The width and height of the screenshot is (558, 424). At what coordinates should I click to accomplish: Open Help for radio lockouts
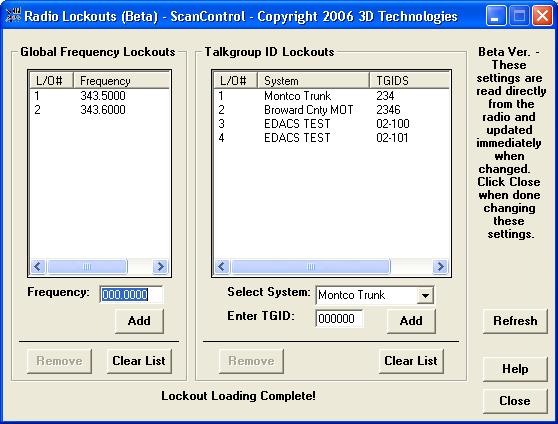pos(515,369)
